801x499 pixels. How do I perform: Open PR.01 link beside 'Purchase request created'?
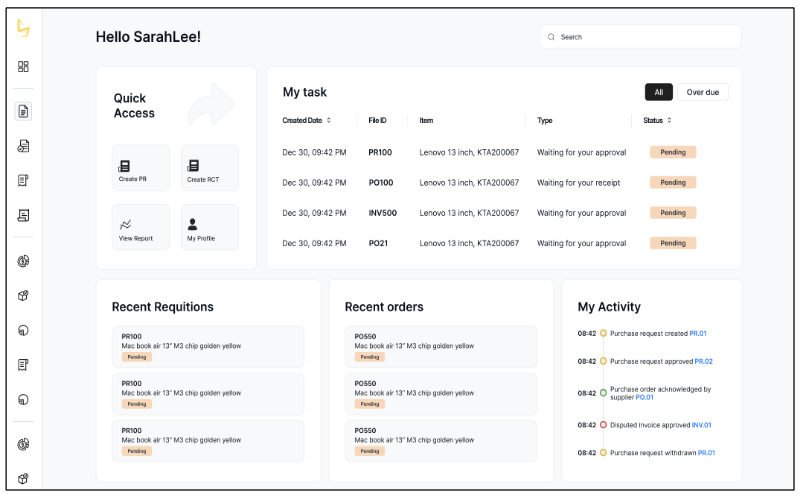click(x=698, y=334)
